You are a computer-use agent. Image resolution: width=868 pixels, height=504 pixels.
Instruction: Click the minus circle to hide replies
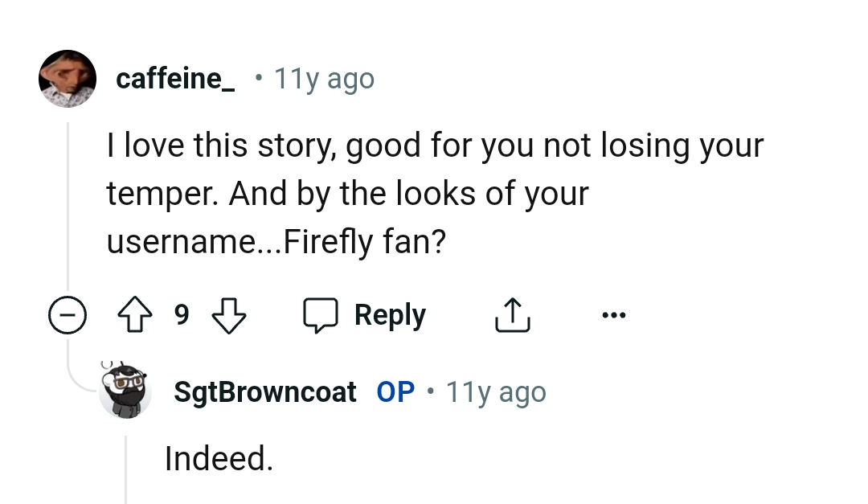pyautogui.click(x=68, y=314)
